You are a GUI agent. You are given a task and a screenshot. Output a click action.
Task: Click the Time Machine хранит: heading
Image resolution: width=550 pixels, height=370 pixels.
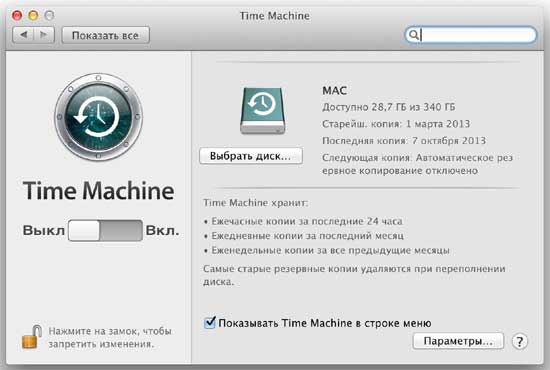256,203
